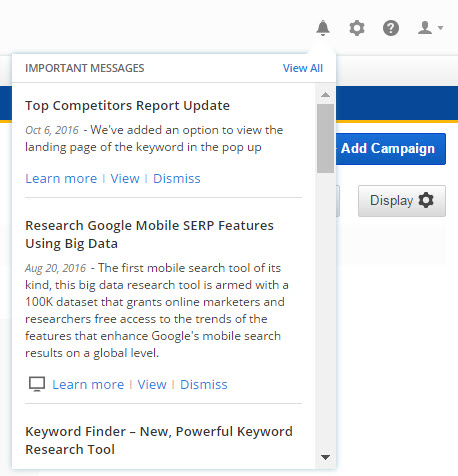The height and width of the screenshot is (476, 458).
Task: Learn more about Top Competitors Report Update
Action: click(61, 179)
